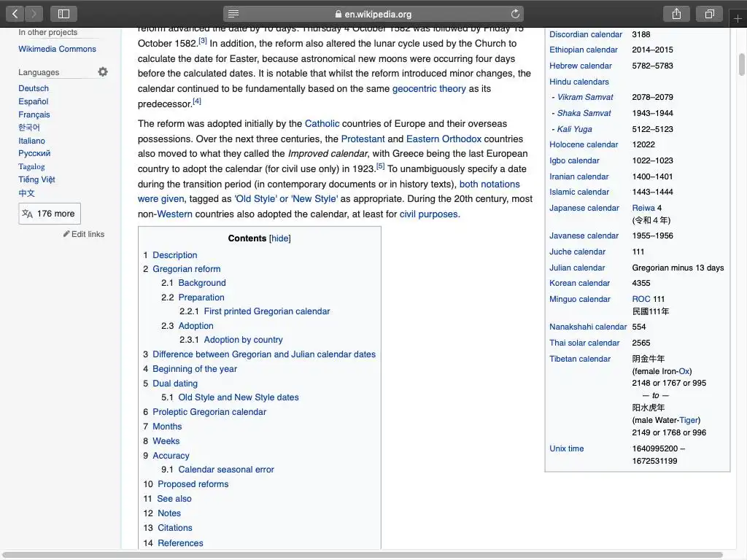Open language settings gear icon
The height and width of the screenshot is (560, 747).
click(x=103, y=72)
